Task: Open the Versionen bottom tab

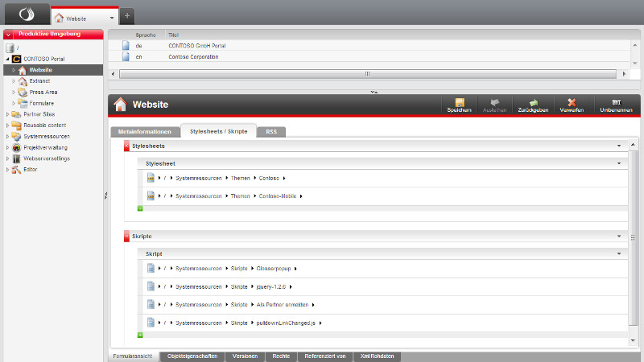Action: click(x=245, y=356)
